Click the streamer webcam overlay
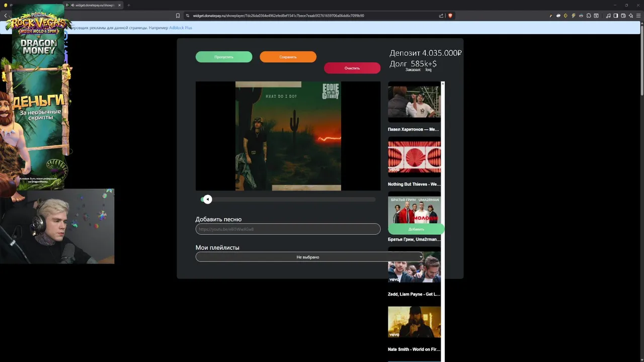The image size is (644, 362). 57,226
